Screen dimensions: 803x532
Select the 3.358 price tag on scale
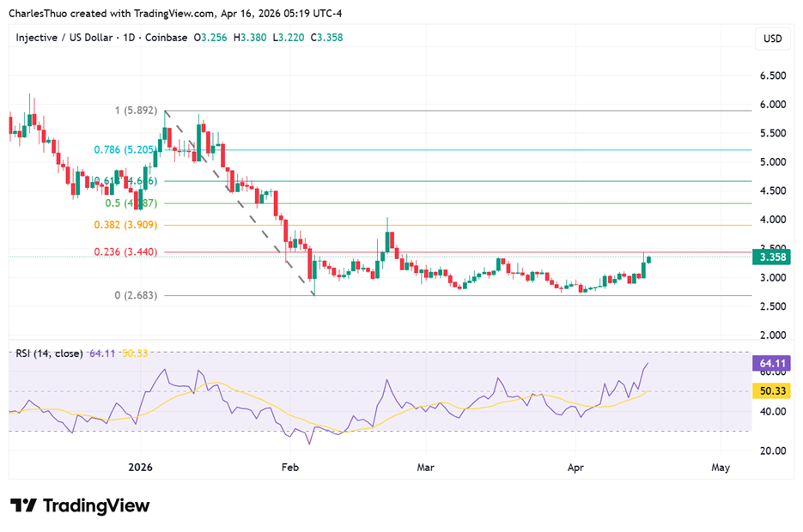771,257
